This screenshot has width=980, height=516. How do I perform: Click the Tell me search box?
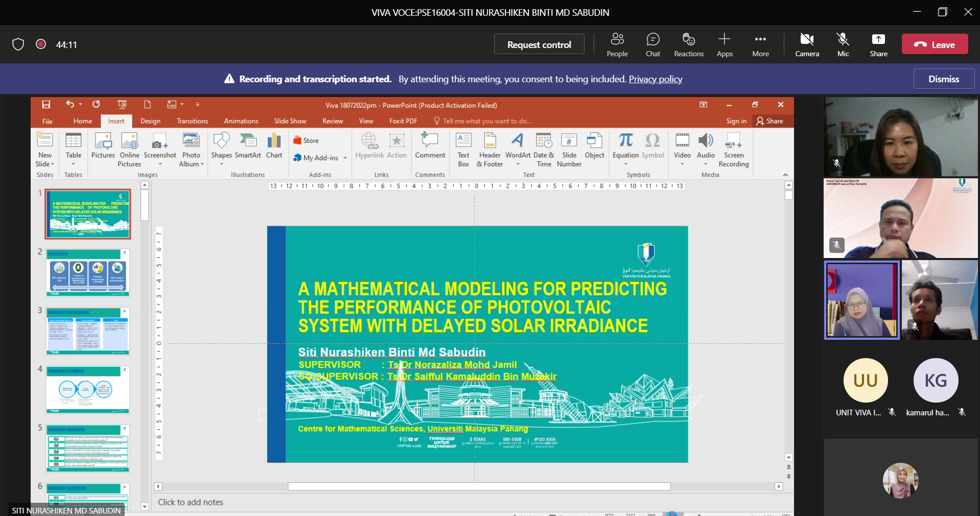pyautogui.click(x=483, y=121)
